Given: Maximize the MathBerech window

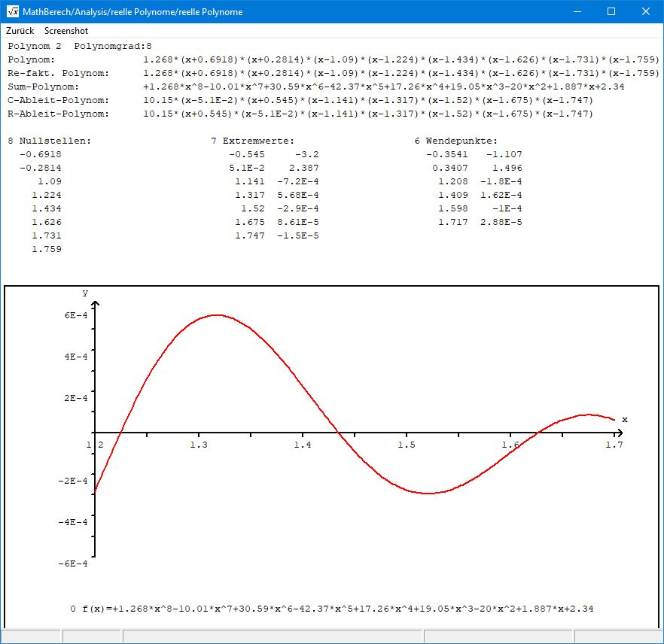Looking at the screenshot, I should (611, 12).
